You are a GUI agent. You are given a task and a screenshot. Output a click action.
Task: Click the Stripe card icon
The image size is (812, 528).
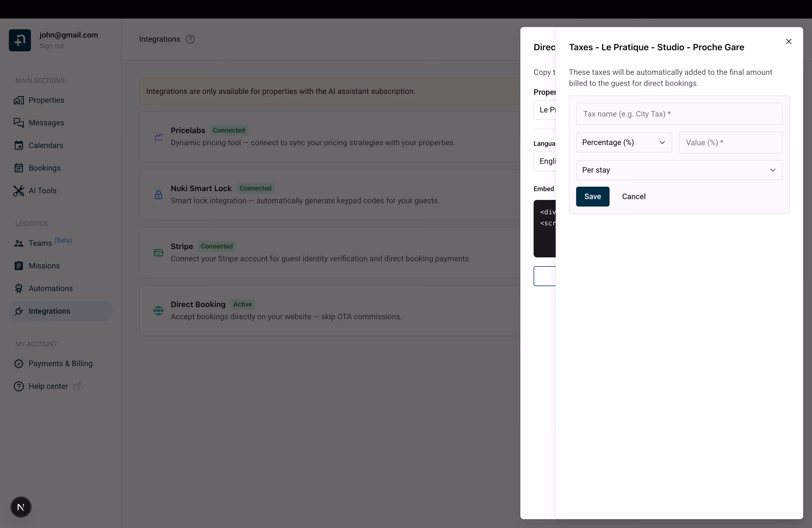[158, 252]
